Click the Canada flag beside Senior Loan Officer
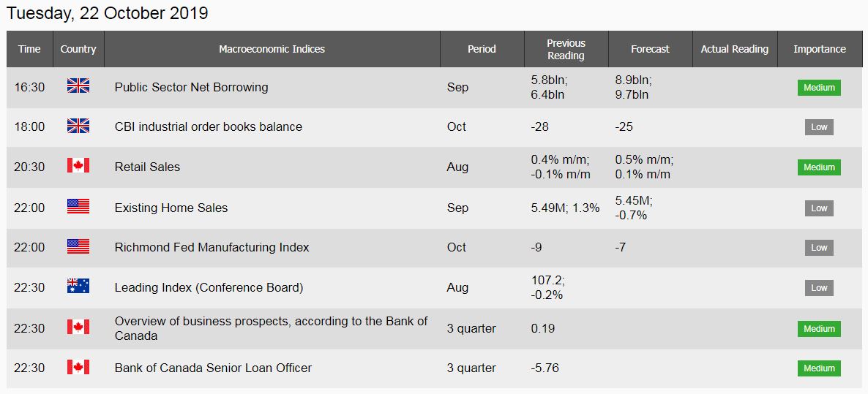Viewport: 868px width, 394px height. pos(78,367)
